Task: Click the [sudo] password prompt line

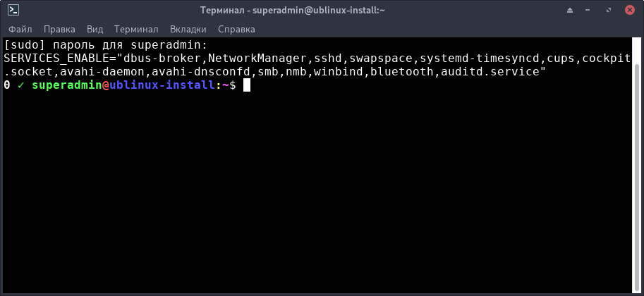Action: [x=106, y=45]
